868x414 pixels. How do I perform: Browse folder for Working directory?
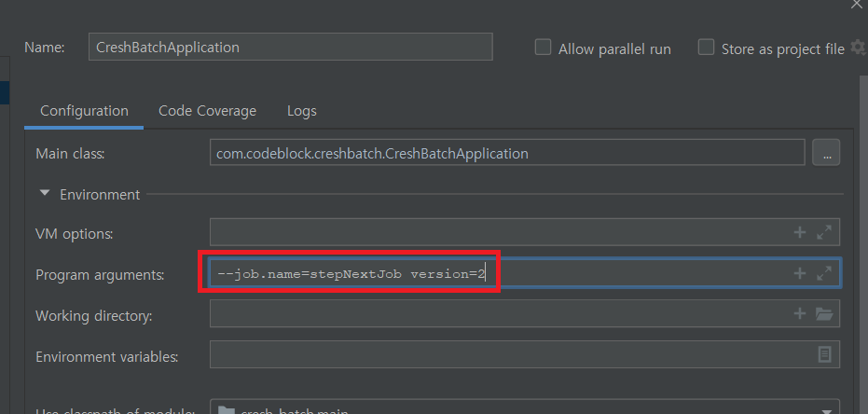click(x=824, y=314)
